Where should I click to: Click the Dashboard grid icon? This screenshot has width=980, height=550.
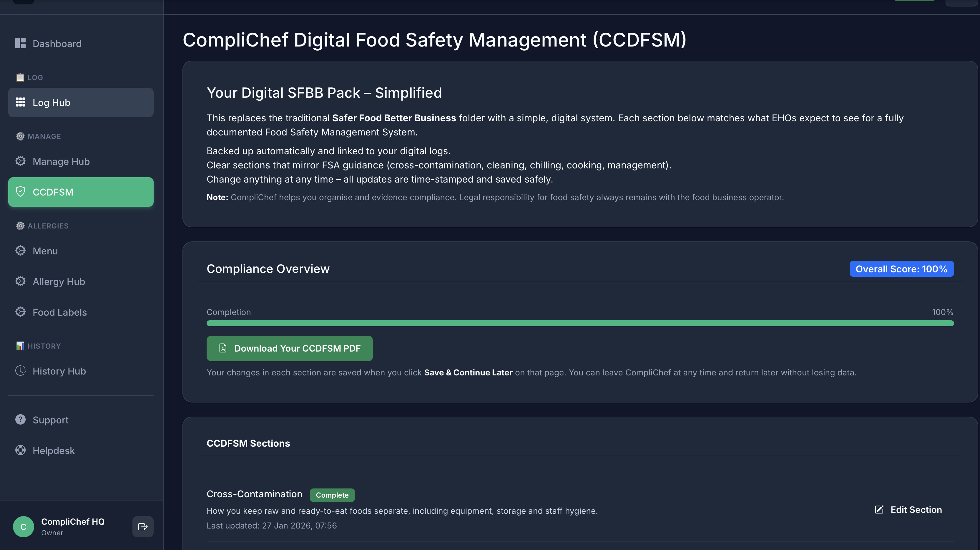tap(21, 43)
